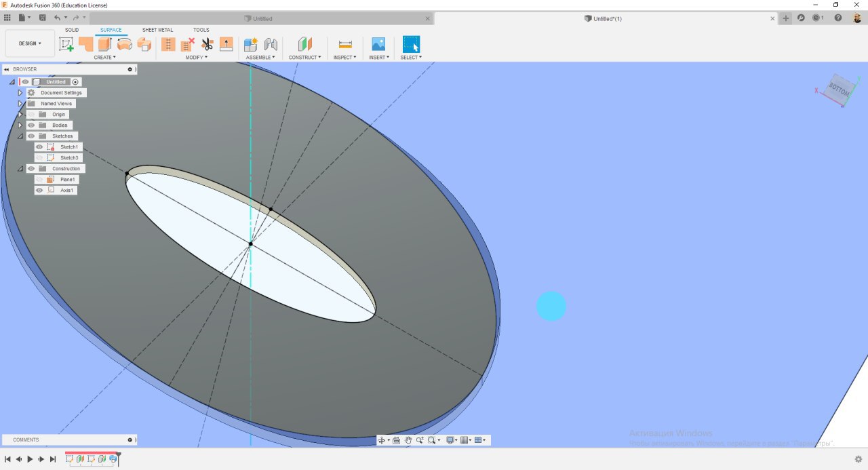868x470 pixels.
Task: Hide Sketch1 using its eye icon
Action: tap(39, 147)
